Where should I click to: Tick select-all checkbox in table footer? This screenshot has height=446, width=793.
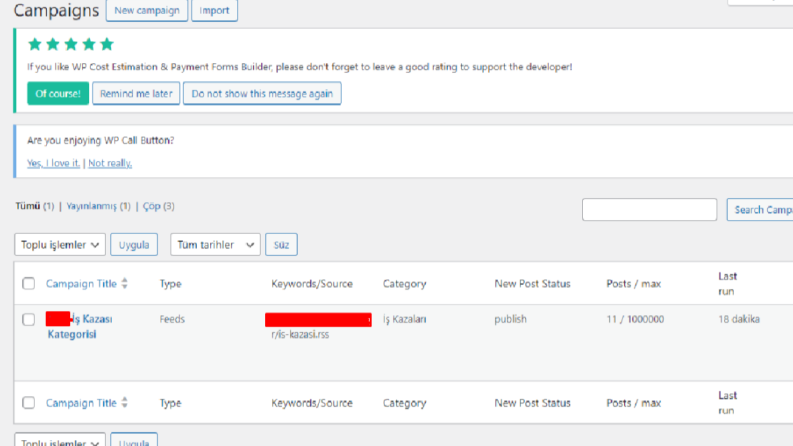pos(29,403)
